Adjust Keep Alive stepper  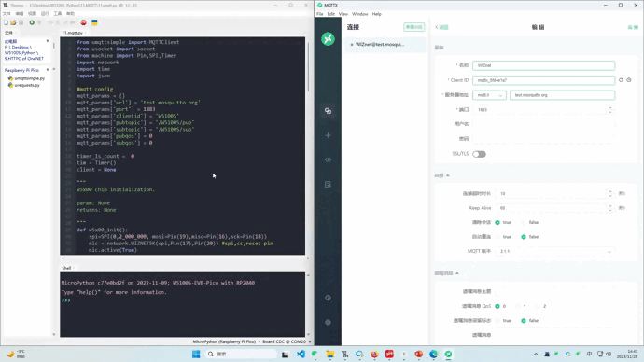tap(610, 208)
